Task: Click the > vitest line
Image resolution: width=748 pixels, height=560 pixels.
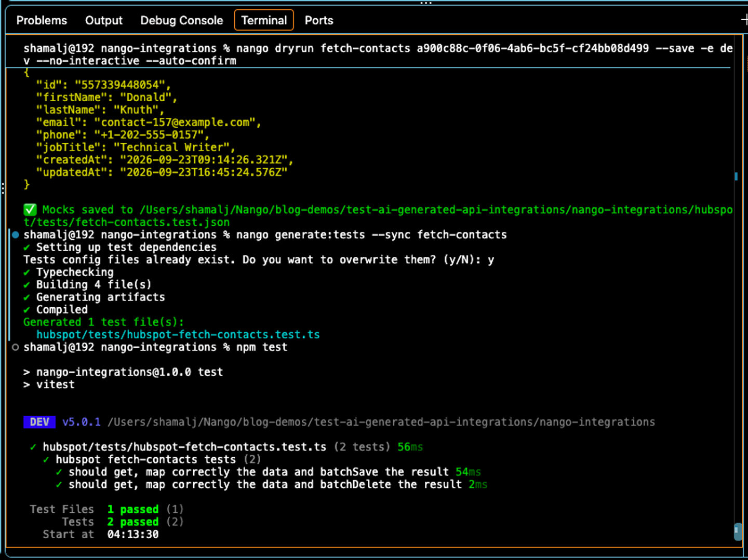Action: [49, 385]
